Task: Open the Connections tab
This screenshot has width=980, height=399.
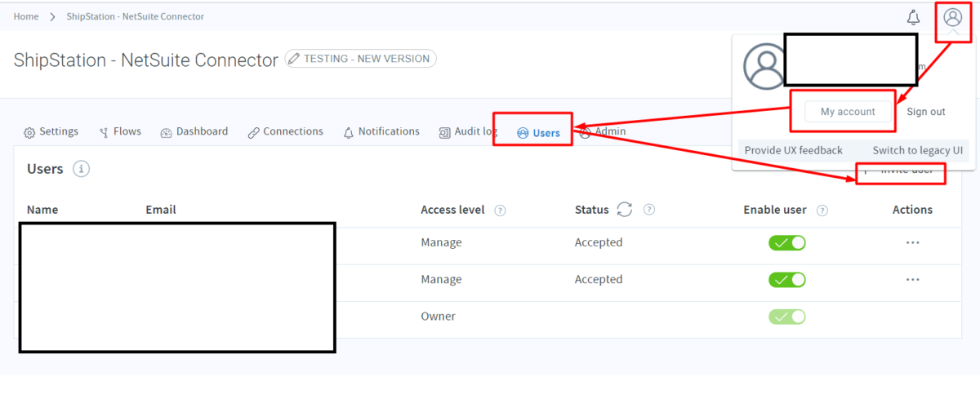Action: coord(286,131)
